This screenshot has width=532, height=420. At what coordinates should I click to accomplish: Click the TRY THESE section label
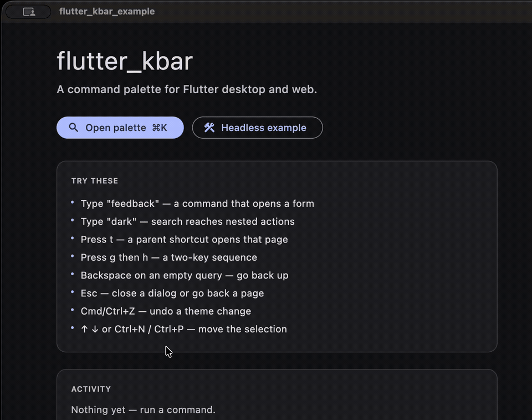coord(95,181)
